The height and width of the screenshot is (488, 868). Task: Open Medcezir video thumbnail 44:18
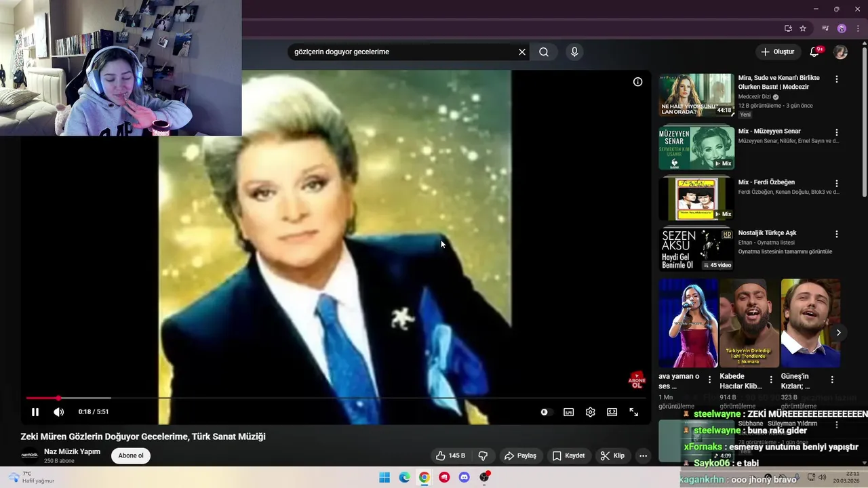tap(696, 95)
